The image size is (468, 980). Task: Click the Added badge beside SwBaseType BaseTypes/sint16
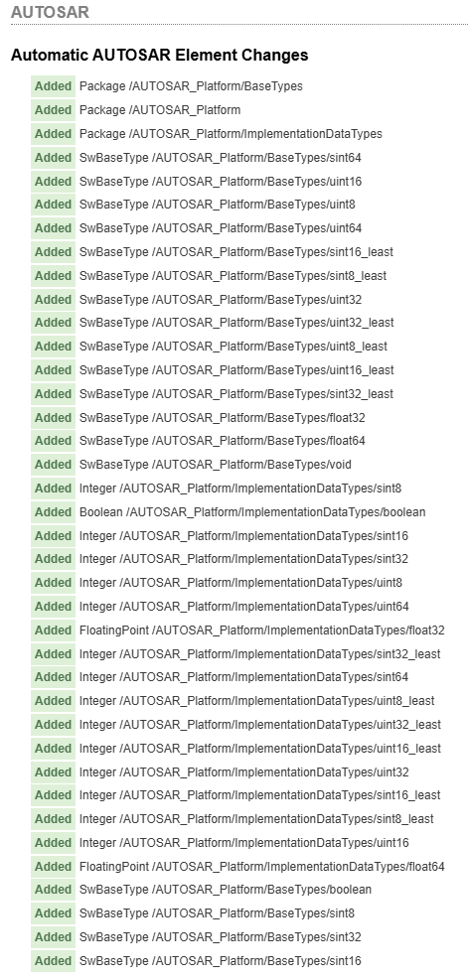pos(54,960)
